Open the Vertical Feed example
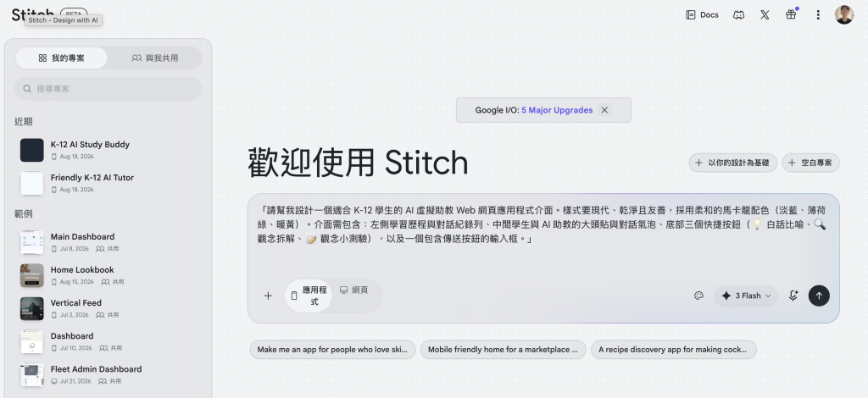The height and width of the screenshot is (398, 868). [108, 309]
